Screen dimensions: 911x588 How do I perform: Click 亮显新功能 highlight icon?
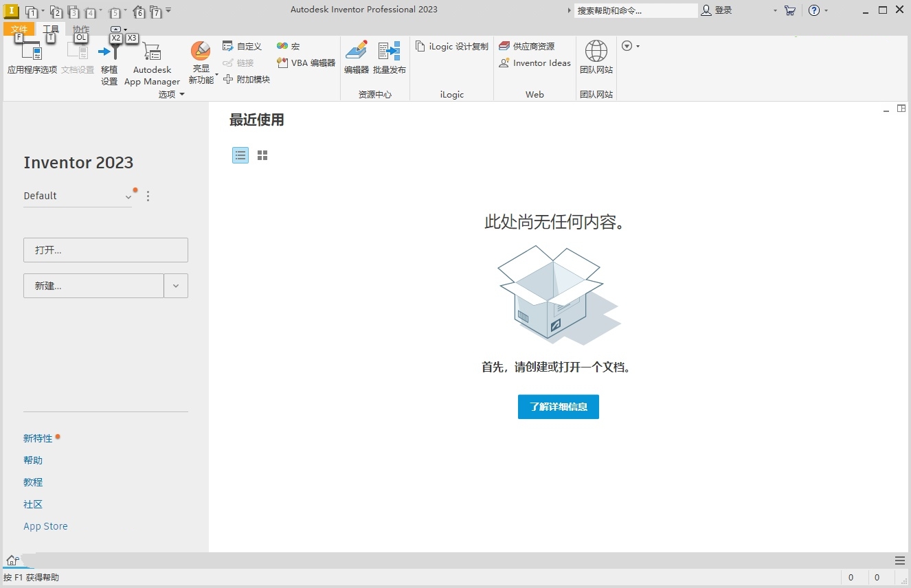(201, 52)
